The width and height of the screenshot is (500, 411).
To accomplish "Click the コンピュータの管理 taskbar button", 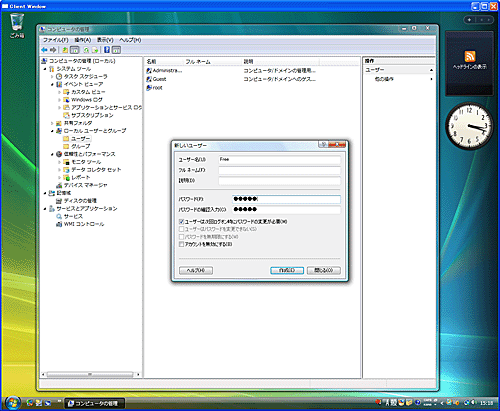I will tap(95, 403).
